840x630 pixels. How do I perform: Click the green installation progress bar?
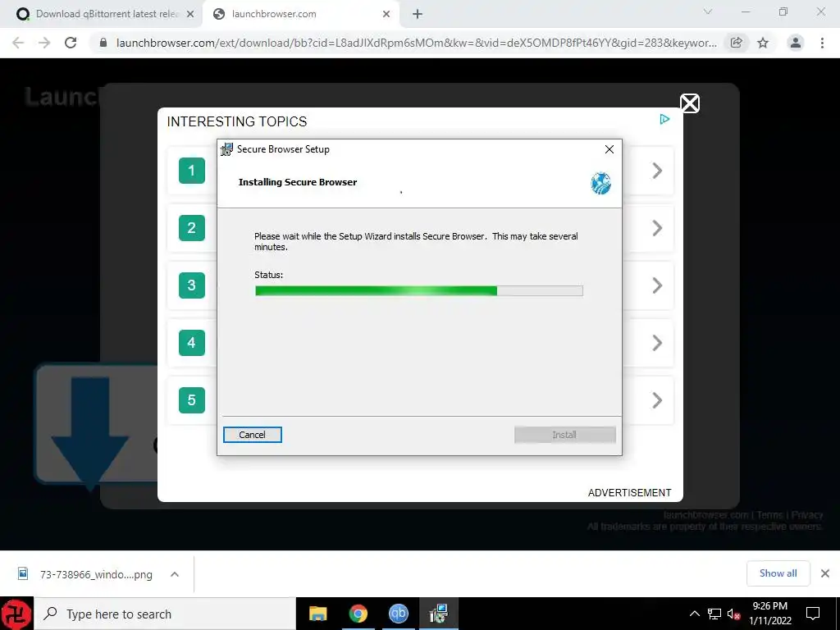click(418, 291)
